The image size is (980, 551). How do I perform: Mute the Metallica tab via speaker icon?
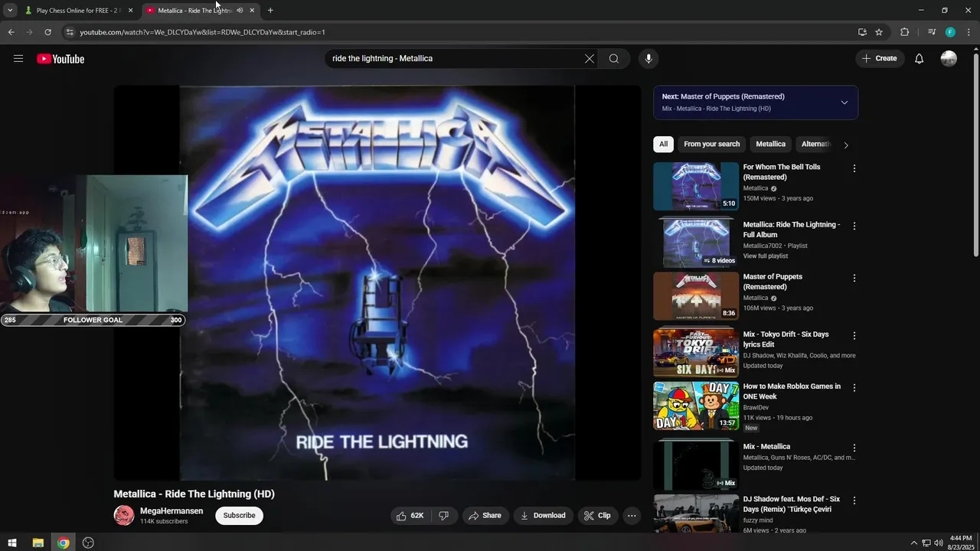click(240, 11)
